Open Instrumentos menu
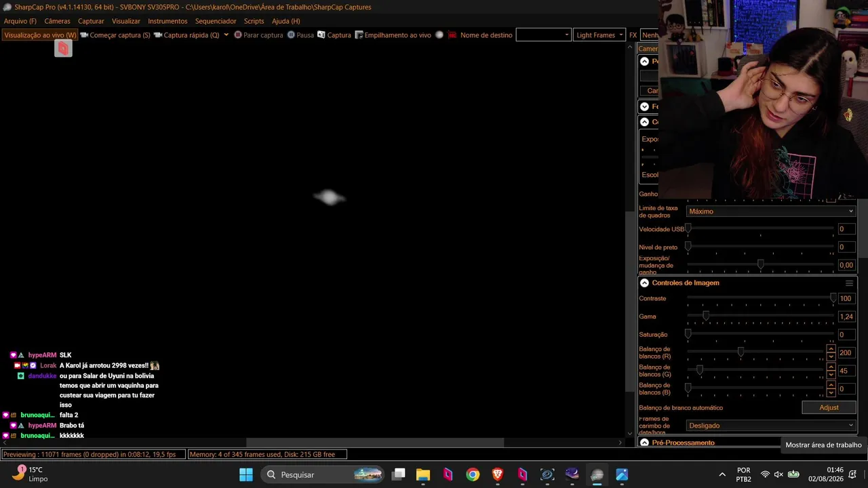Image resolution: width=868 pixels, height=488 pixels. (167, 21)
